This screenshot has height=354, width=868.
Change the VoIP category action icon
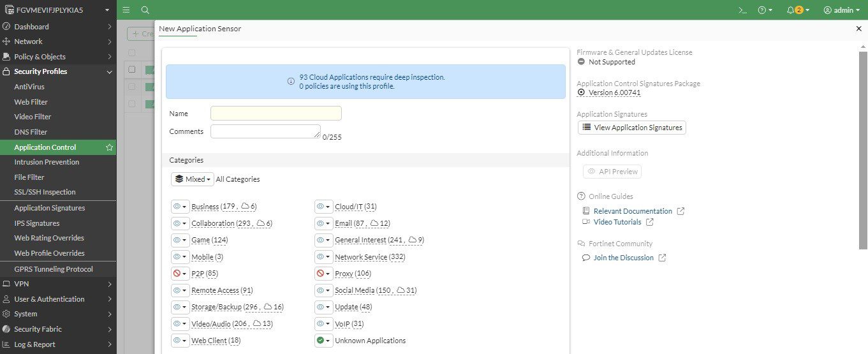(323, 324)
